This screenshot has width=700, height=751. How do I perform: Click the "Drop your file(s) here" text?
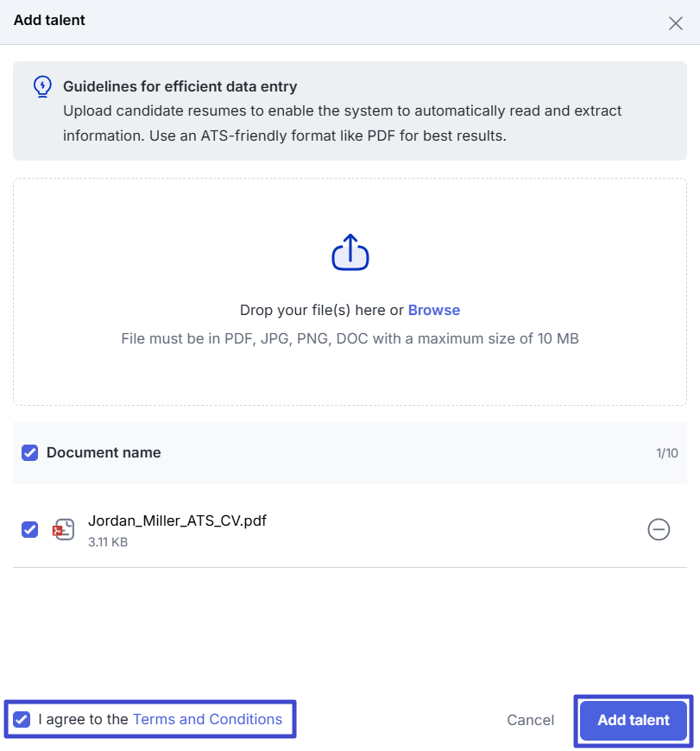321,310
